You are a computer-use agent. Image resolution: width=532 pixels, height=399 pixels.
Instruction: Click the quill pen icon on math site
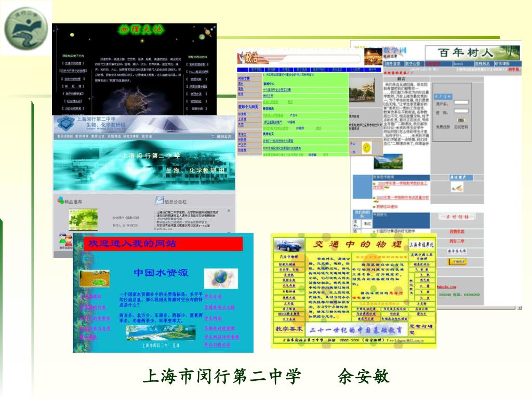click(457, 187)
